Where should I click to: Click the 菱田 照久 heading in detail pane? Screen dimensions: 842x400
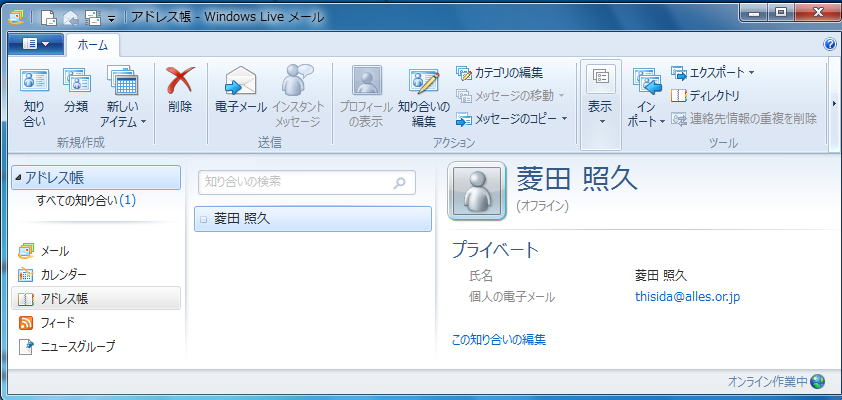point(577,179)
